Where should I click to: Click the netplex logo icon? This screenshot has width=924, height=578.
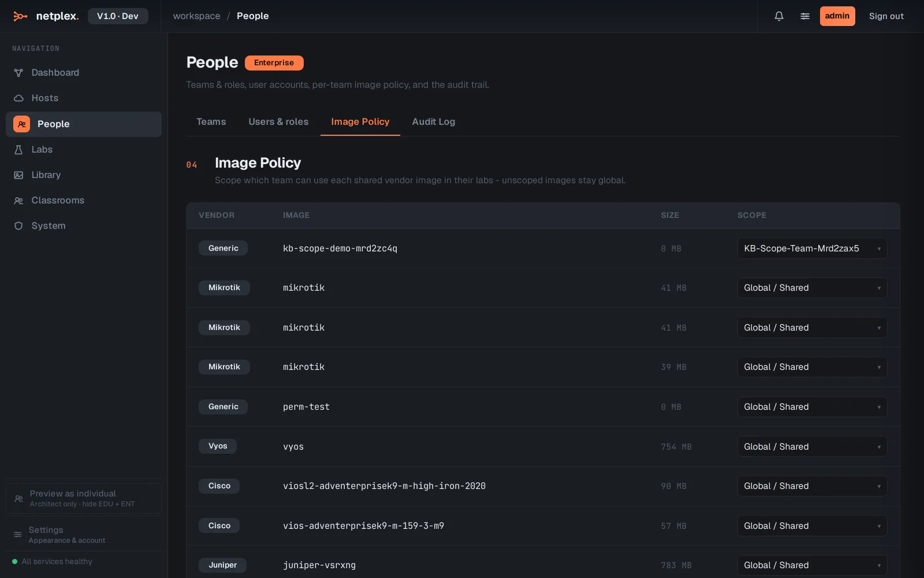[20, 16]
